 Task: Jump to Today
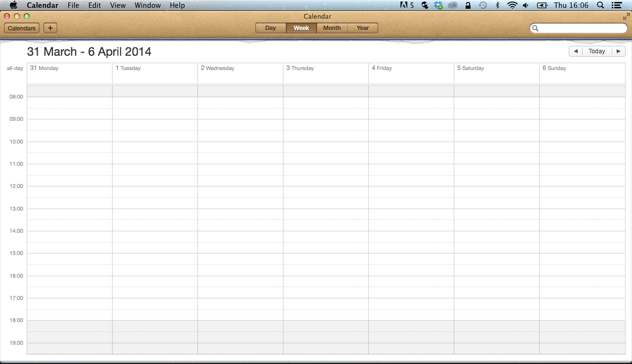pos(597,51)
